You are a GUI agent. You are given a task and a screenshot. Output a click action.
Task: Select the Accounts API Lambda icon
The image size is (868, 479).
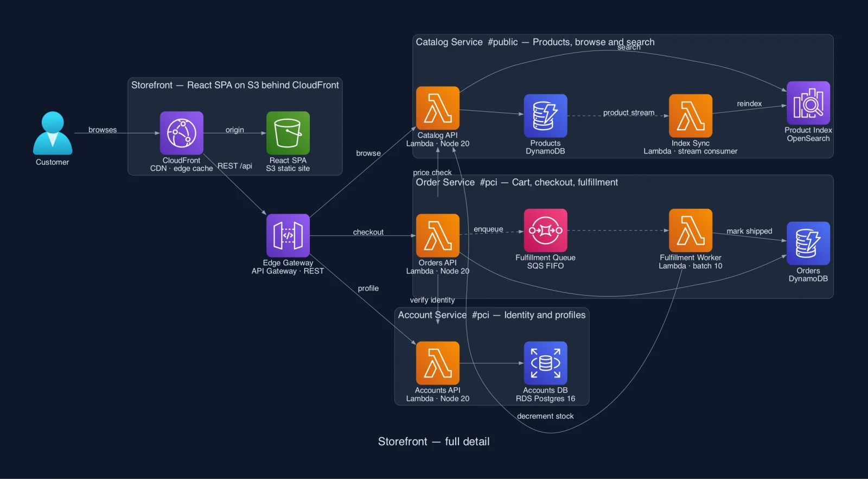click(x=438, y=363)
